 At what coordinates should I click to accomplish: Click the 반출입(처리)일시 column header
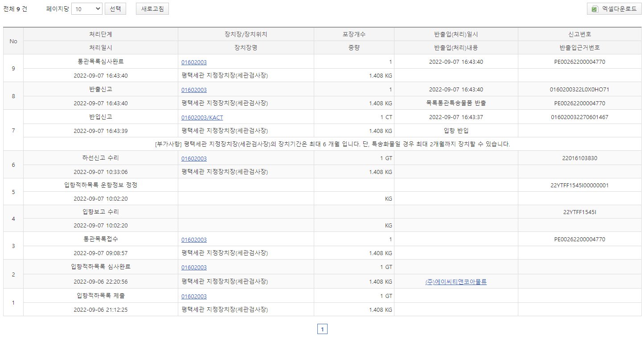pos(455,34)
